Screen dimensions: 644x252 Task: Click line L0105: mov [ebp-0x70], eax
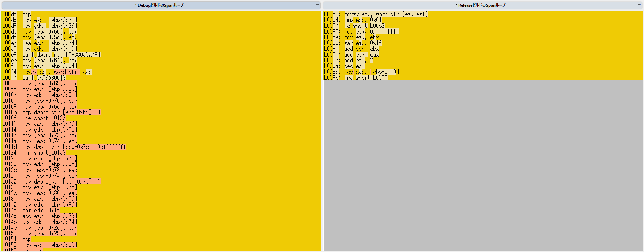[40, 101]
